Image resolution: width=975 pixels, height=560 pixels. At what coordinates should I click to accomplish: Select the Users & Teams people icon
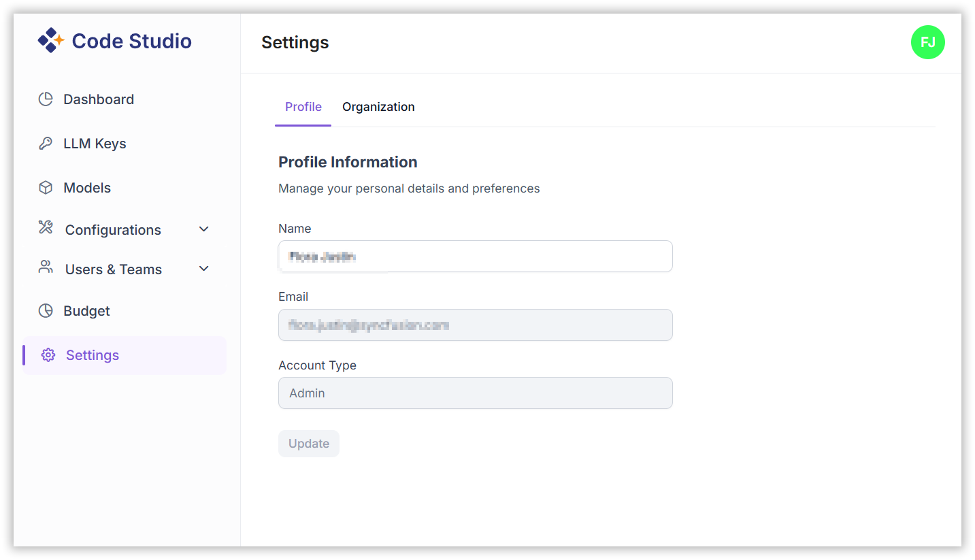[x=45, y=268]
